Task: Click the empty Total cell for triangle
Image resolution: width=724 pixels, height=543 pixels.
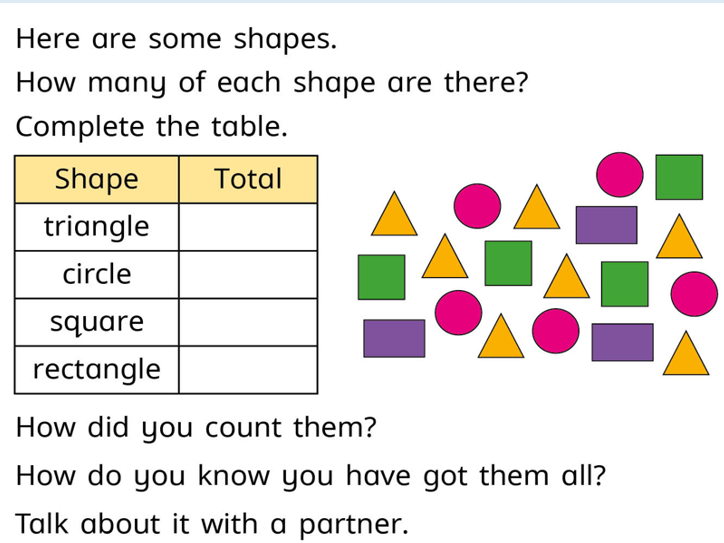Action: [x=248, y=227]
